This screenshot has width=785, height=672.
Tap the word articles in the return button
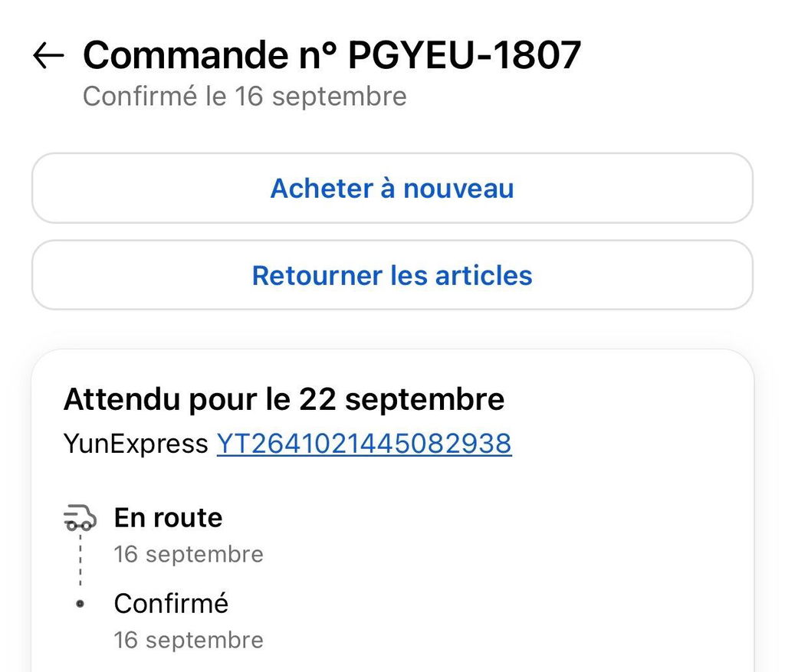coord(484,276)
